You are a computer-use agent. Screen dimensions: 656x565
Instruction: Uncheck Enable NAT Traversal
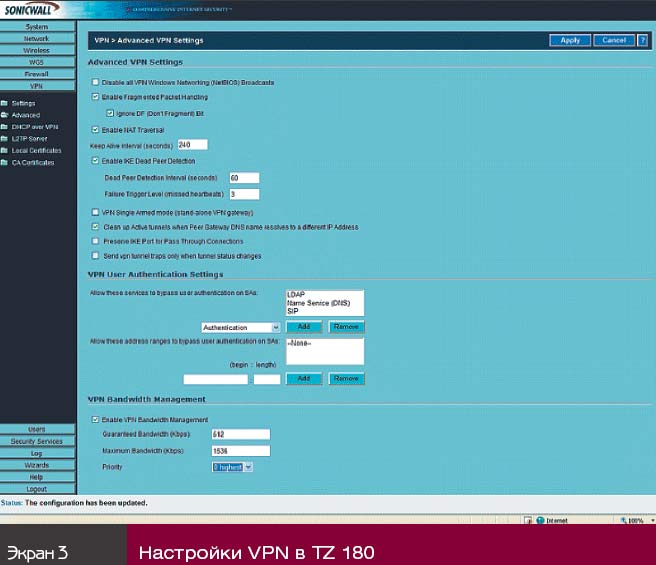pos(95,129)
